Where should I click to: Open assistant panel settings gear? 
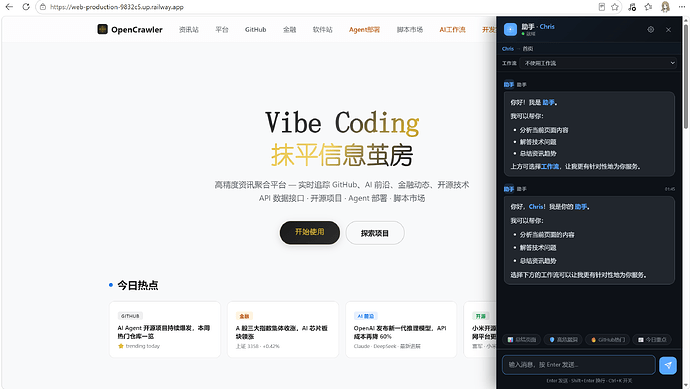click(650, 29)
